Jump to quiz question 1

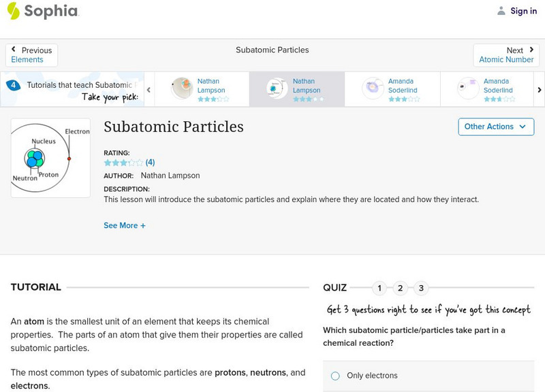(379, 288)
